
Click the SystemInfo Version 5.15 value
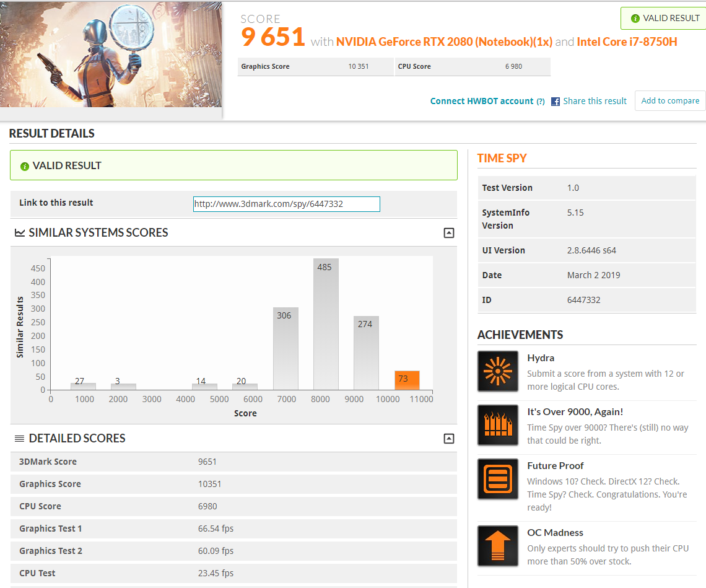pyautogui.click(x=575, y=213)
